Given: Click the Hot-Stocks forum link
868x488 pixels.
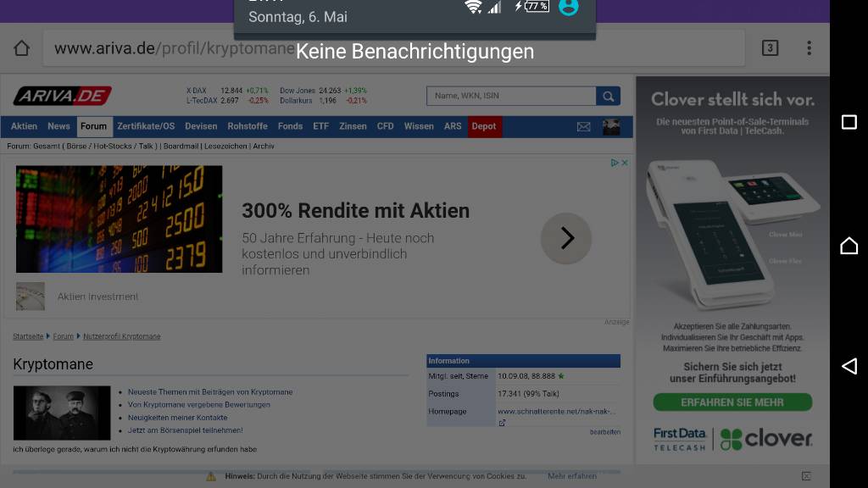Looking at the screenshot, I should (113, 146).
